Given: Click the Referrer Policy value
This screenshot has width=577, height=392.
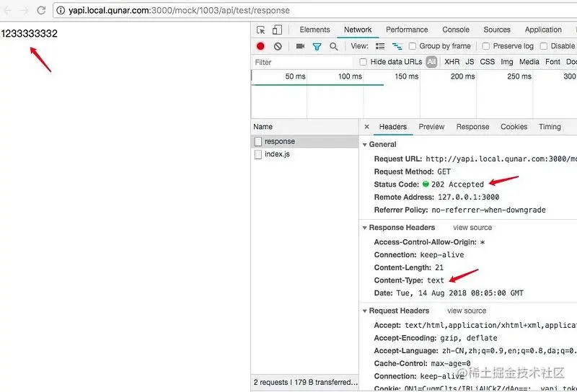Looking at the screenshot, I should 488,210.
